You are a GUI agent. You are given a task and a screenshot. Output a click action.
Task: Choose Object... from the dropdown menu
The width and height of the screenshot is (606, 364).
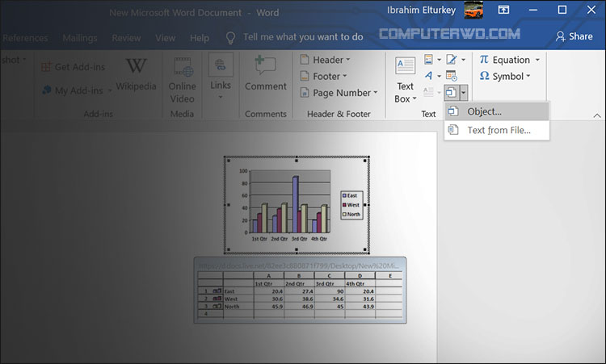pyautogui.click(x=497, y=111)
